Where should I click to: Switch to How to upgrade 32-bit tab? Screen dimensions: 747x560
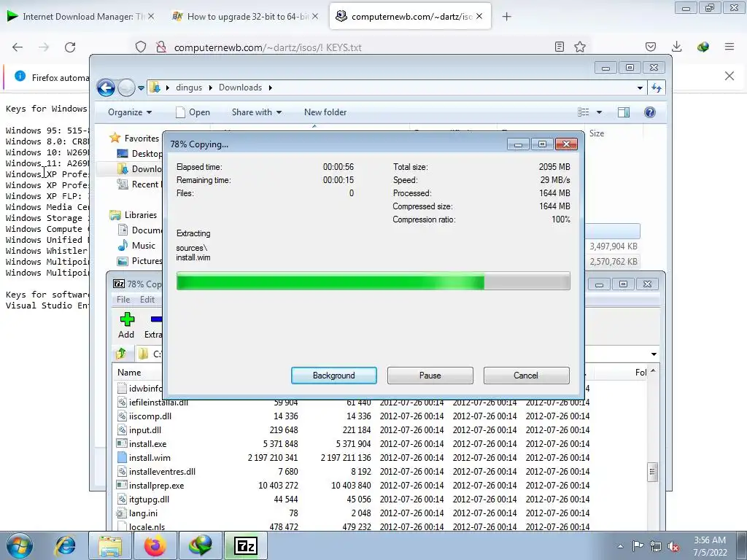[x=245, y=17]
